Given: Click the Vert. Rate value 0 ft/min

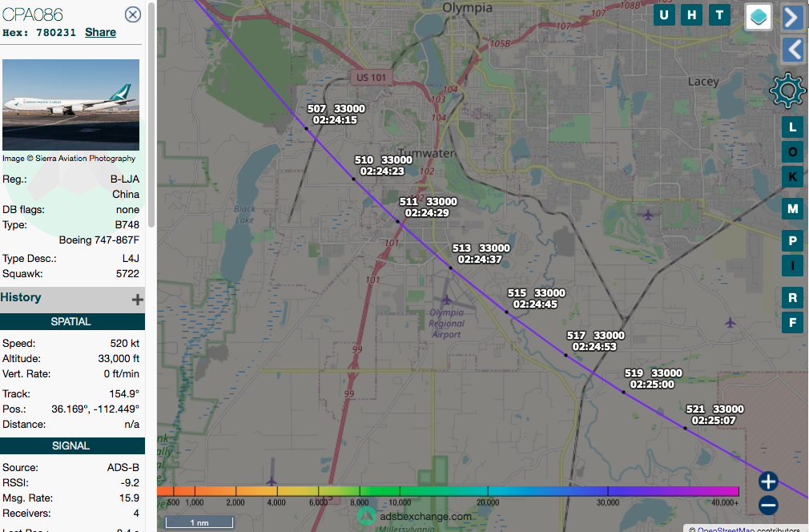Looking at the screenshot, I should (x=121, y=373).
